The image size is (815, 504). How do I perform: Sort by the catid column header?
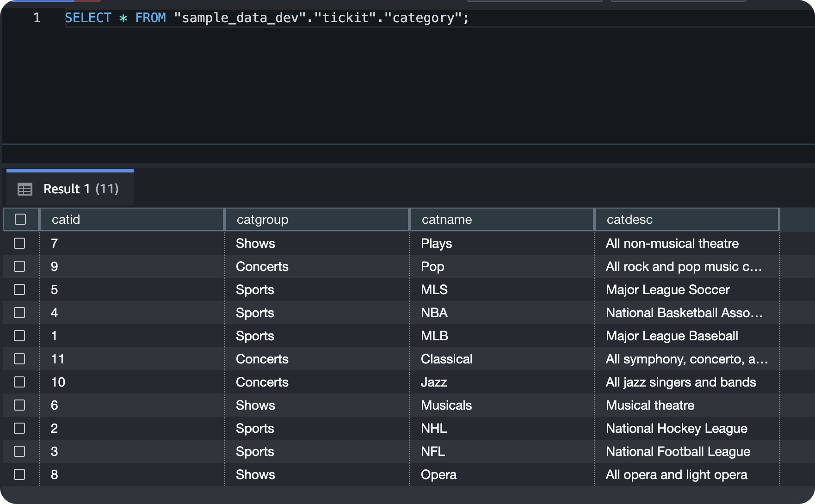point(132,219)
